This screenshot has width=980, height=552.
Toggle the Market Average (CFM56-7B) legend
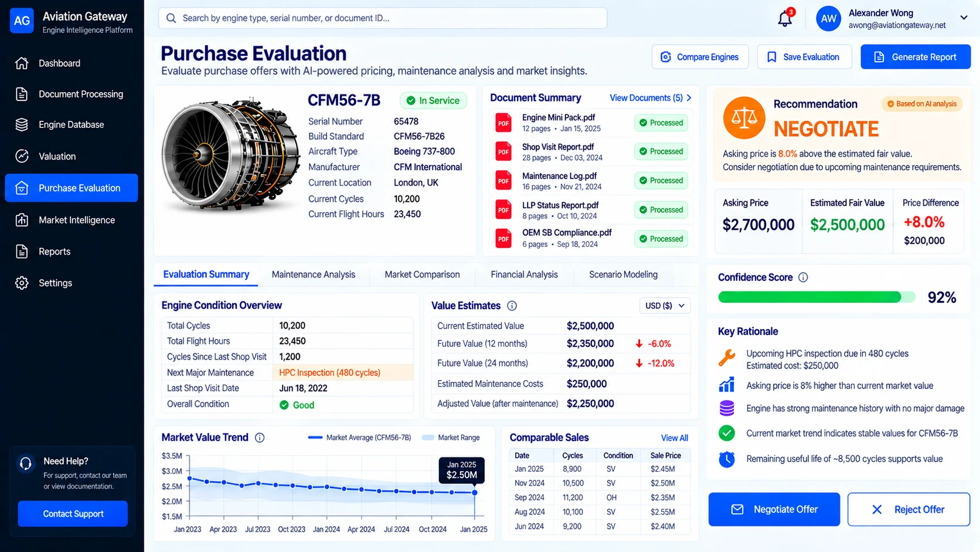[359, 438]
